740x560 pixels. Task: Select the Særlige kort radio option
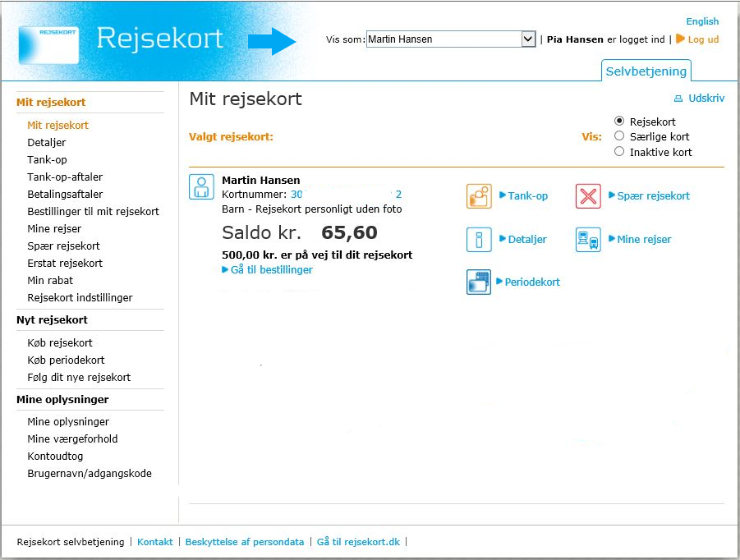coord(620,136)
